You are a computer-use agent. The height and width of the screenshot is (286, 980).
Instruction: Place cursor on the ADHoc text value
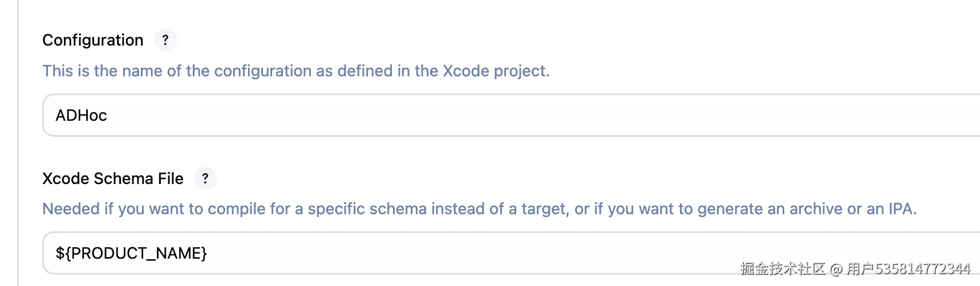coord(82,115)
